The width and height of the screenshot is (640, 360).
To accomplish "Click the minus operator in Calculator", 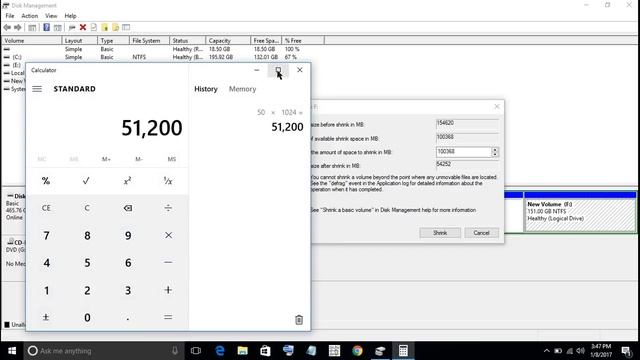I will (x=168, y=262).
